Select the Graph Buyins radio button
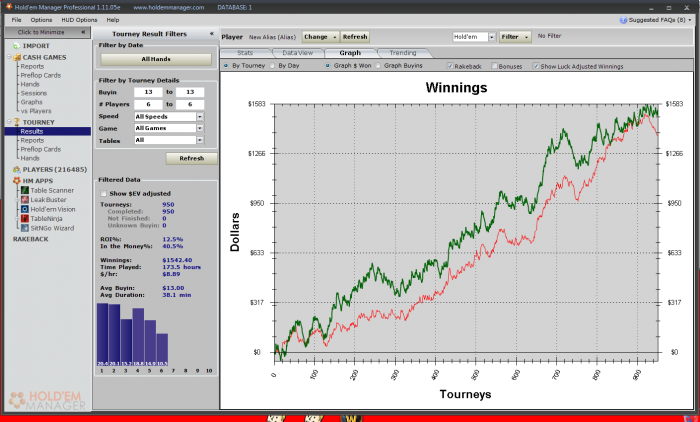This screenshot has height=422, width=700. [x=378, y=66]
